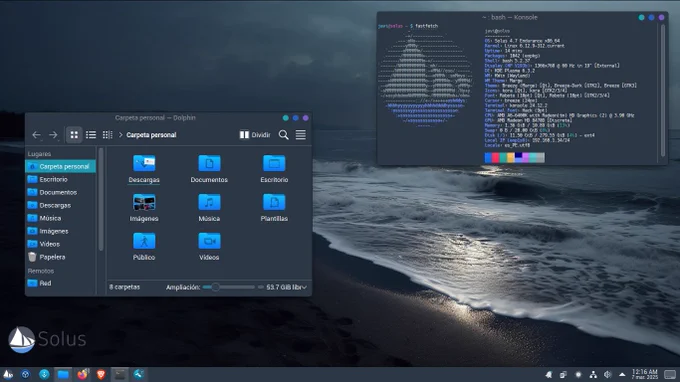Click the Carpeta personal breadcrumb path
Viewport: 680px width, 382px height.
151,135
